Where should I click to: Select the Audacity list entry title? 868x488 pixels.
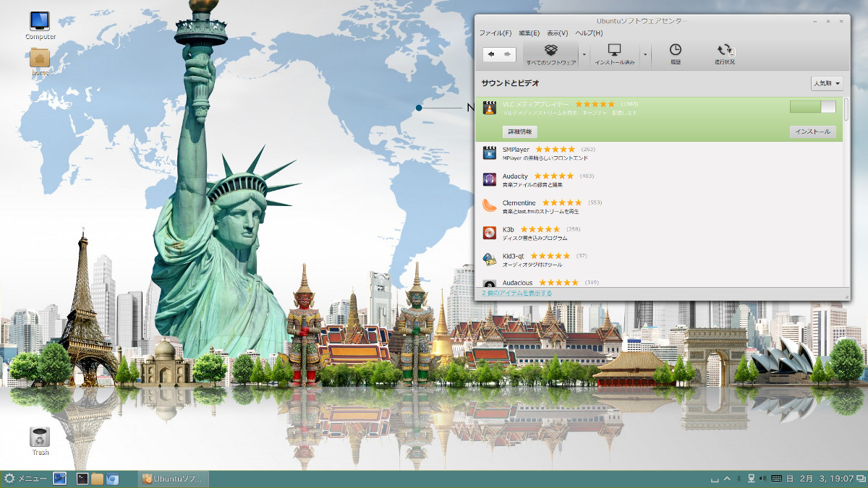(515, 176)
